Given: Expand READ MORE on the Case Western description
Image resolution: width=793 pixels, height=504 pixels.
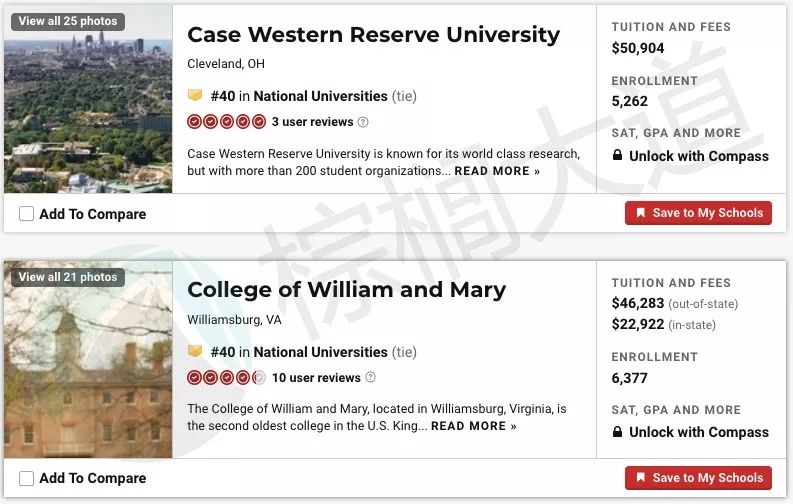Looking at the screenshot, I should [497, 171].
